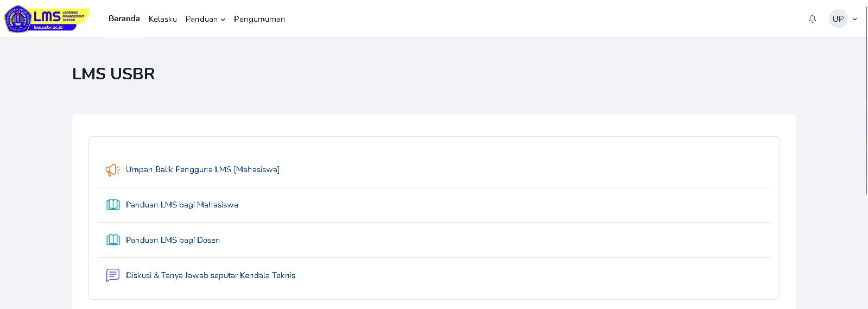Click the Panduan menu label
Viewport: 868px width, 309px height.
[201, 19]
